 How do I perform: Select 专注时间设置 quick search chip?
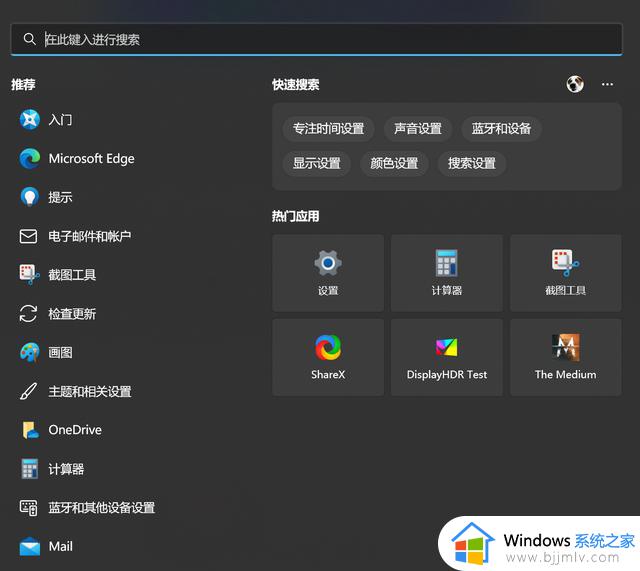coord(329,129)
